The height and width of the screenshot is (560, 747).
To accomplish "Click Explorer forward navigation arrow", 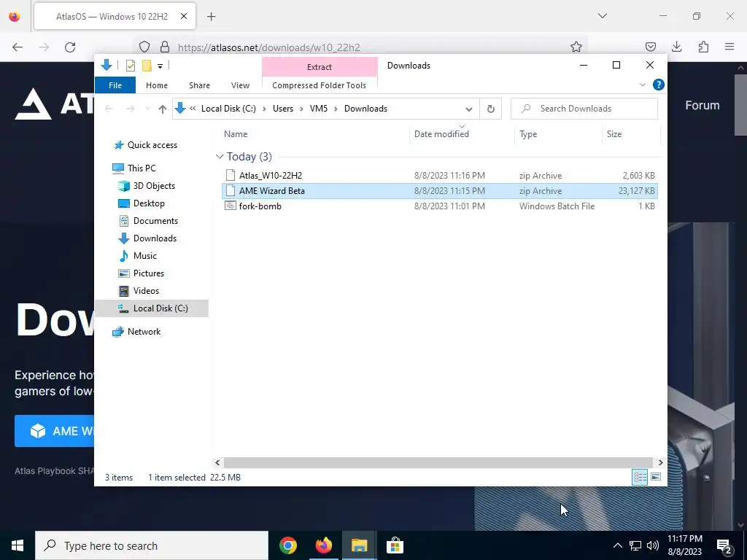I will [x=130, y=109].
